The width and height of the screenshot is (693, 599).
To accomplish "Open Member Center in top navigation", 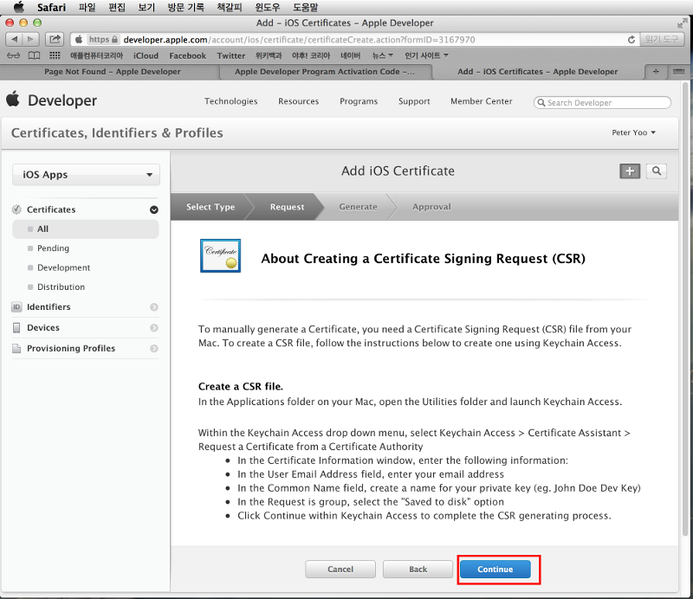I will pos(481,101).
